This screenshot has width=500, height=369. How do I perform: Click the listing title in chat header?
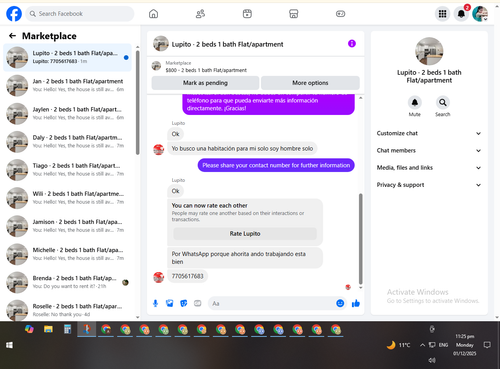point(227,44)
